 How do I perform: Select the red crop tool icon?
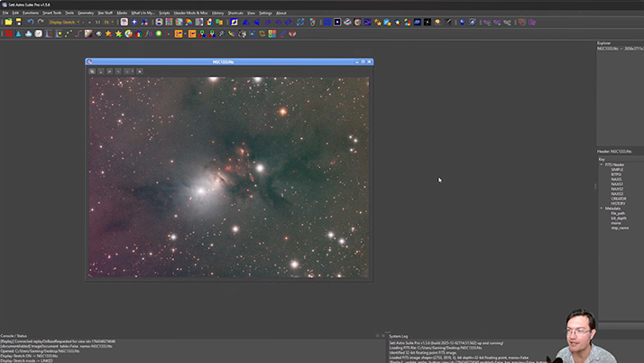tap(8, 33)
